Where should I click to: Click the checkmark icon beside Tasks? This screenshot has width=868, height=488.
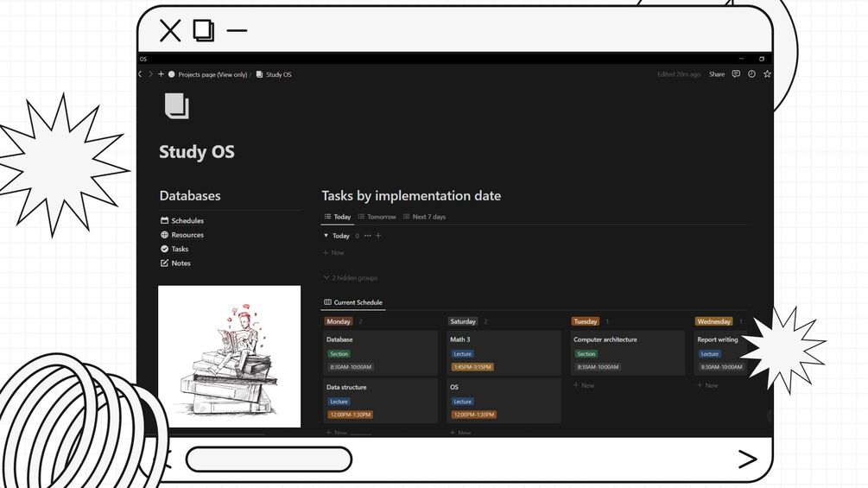coord(164,249)
